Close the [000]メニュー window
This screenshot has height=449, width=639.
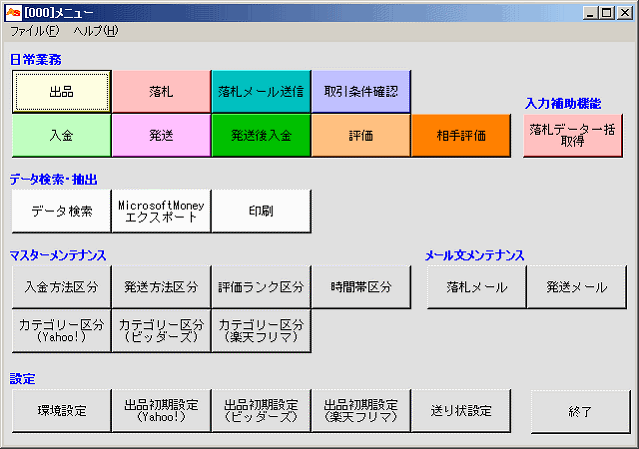624,13
